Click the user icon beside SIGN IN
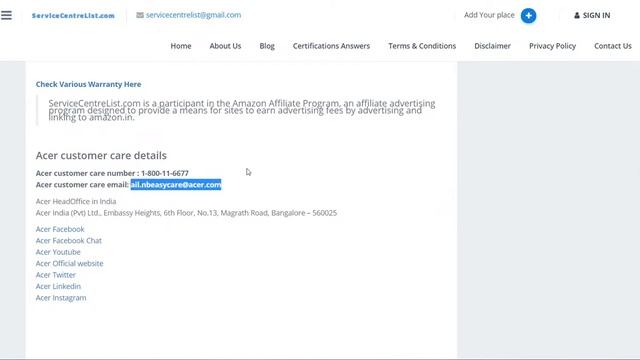Image resolution: width=640 pixels, height=360 pixels. click(577, 16)
